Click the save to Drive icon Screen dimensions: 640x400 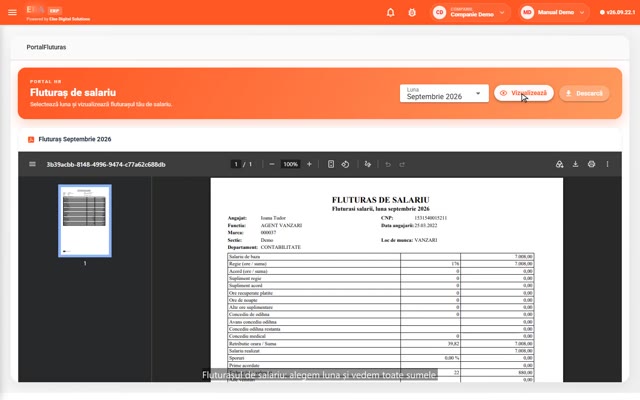click(560, 164)
